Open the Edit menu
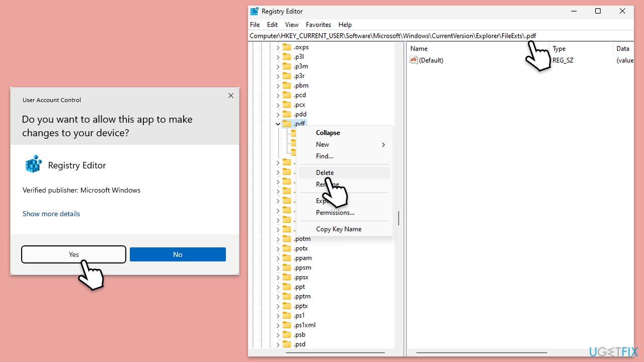This screenshot has width=644, height=362. coord(272,25)
